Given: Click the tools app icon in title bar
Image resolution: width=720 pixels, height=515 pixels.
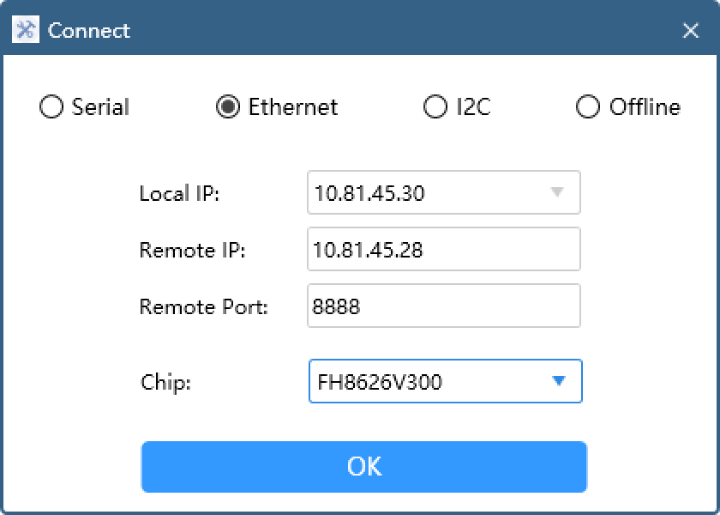Looking at the screenshot, I should pos(25,30).
